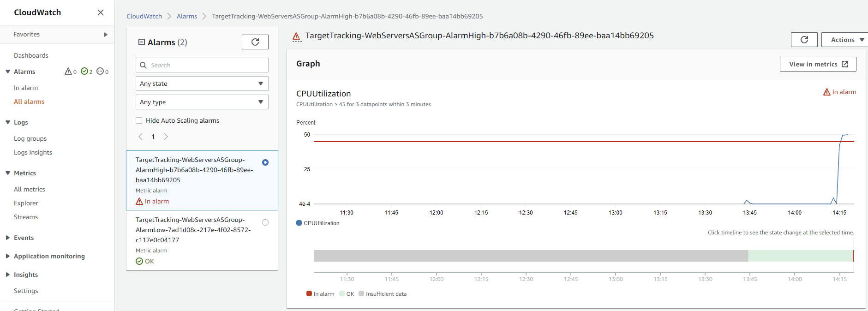This screenshot has width=868, height=311.
Task: Click the In alarm legend swatch
Action: click(x=309, y=293)
